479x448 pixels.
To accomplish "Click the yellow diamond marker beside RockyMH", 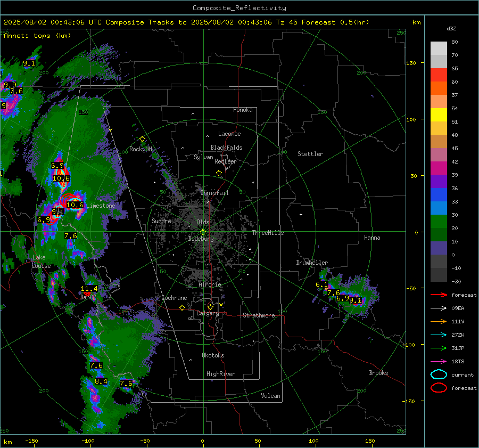I will tap(142, 139).
